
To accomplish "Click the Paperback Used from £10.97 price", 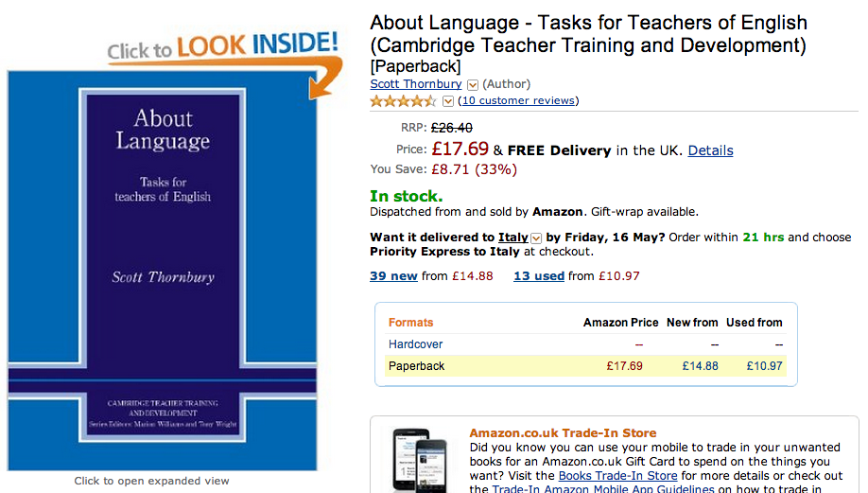I will [764, 366].
